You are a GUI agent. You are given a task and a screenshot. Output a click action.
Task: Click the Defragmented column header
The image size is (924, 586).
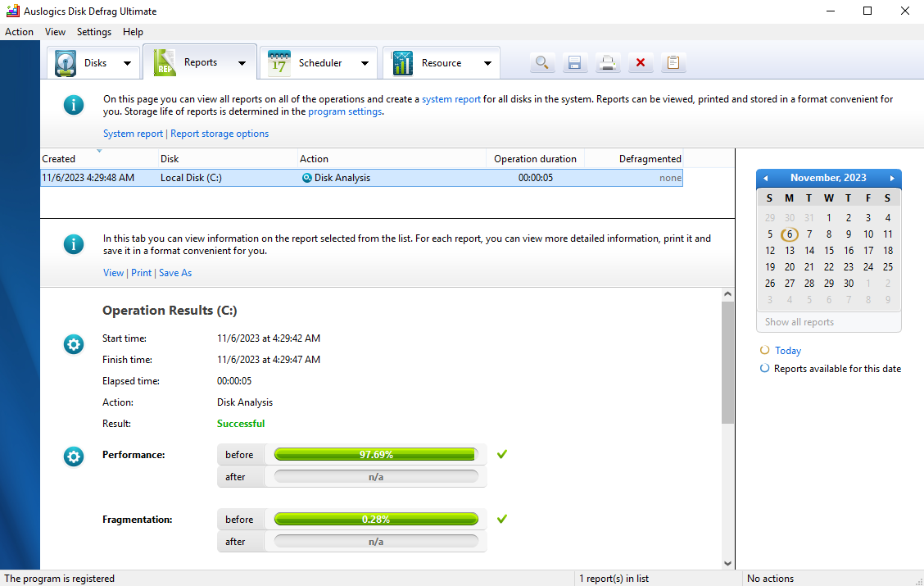point(633,158)
